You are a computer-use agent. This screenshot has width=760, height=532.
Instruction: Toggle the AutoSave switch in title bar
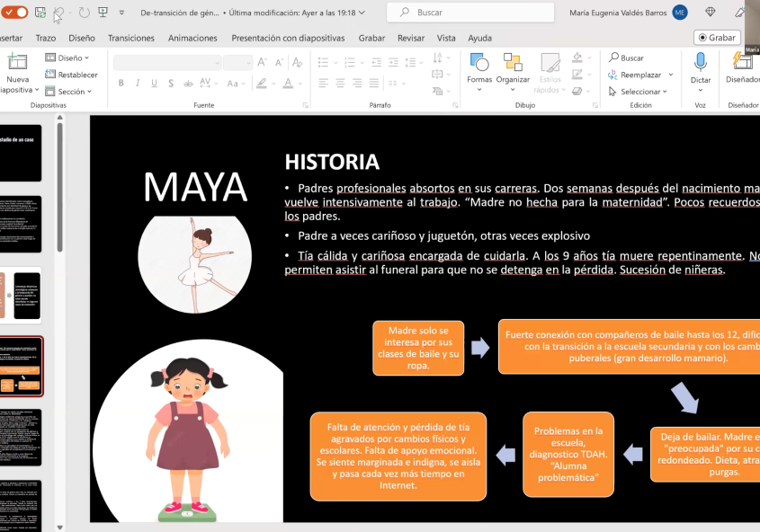click(15, 13)
